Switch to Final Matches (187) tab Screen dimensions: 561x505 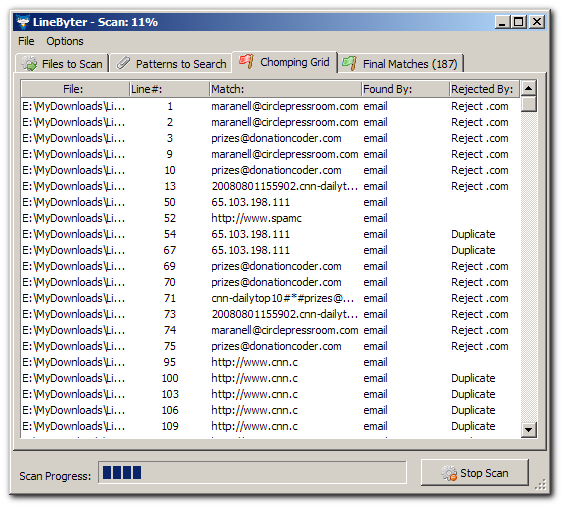[x=401, y=63]
